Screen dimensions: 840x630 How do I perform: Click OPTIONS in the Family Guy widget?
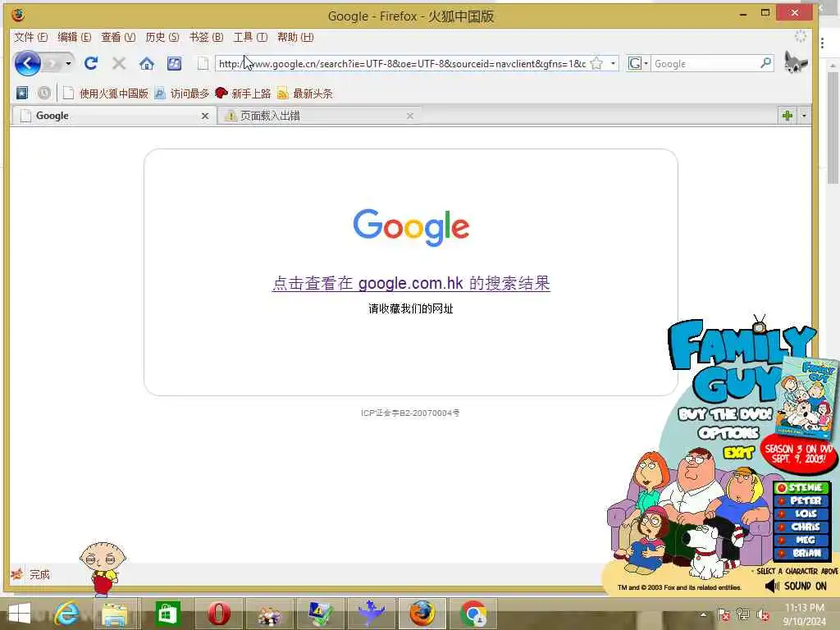point(728,433)
